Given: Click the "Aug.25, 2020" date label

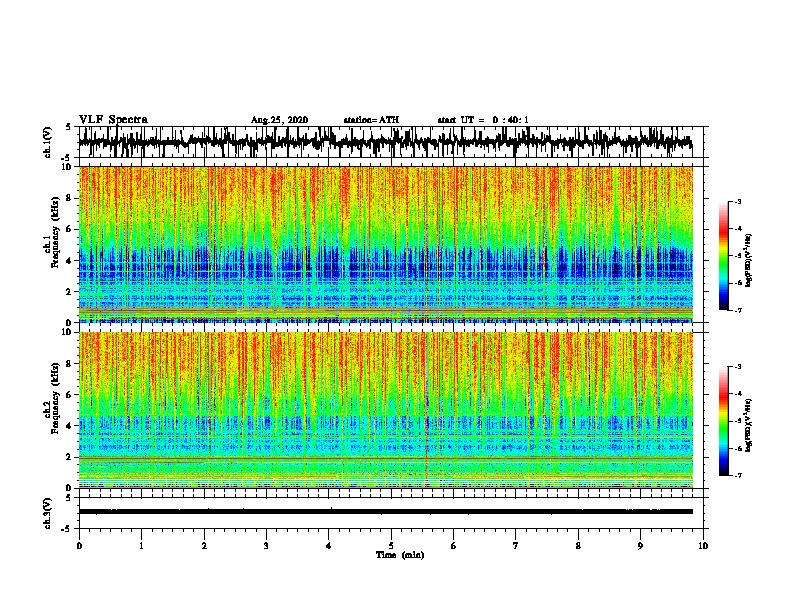Looking at the screenshot, I should [279, 120].
